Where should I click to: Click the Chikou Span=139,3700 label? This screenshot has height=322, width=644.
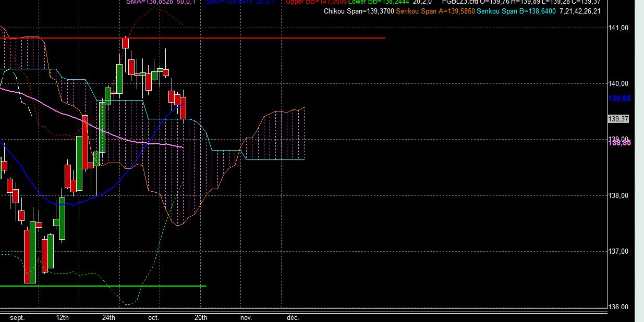click(x=359, y=11)
